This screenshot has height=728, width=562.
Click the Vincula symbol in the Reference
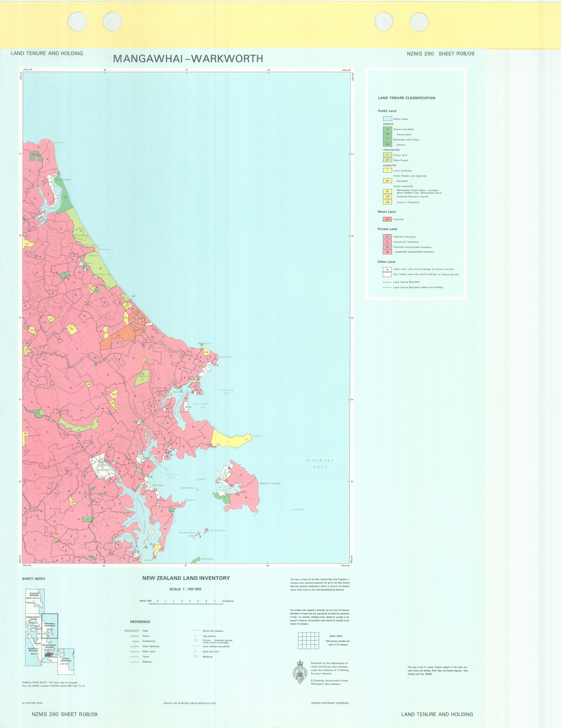pyautogui.click(x=196, y=640)
